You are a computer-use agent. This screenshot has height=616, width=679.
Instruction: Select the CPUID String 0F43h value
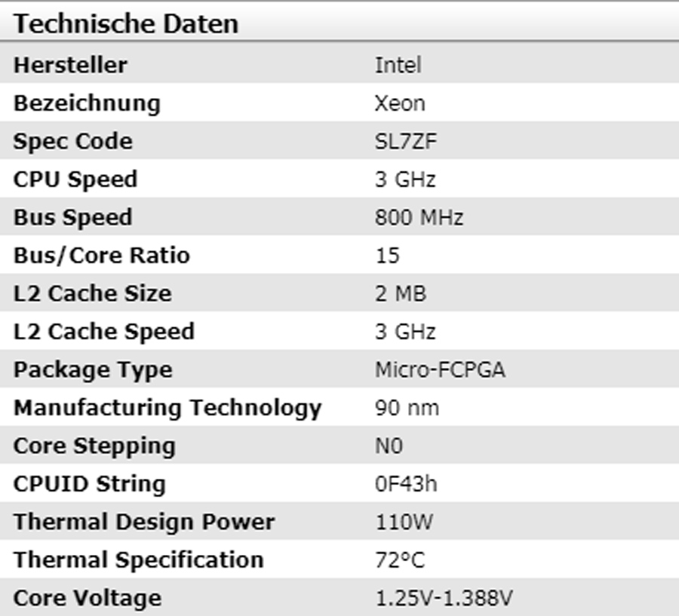point(406,484)
